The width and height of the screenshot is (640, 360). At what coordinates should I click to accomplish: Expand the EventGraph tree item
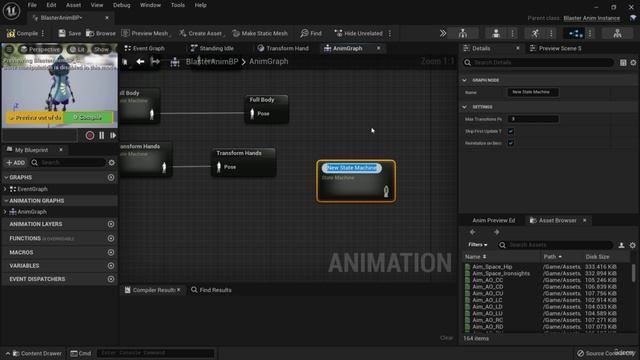coord(5,189)
